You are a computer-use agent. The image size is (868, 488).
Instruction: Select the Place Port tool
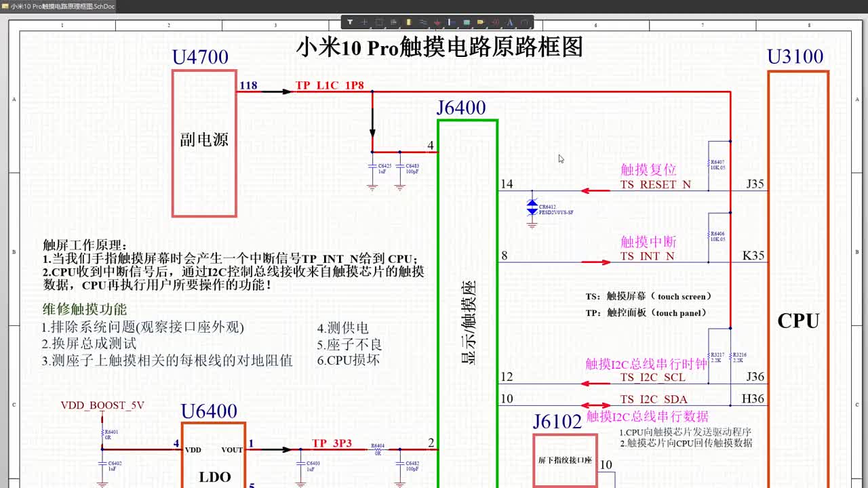481,22
